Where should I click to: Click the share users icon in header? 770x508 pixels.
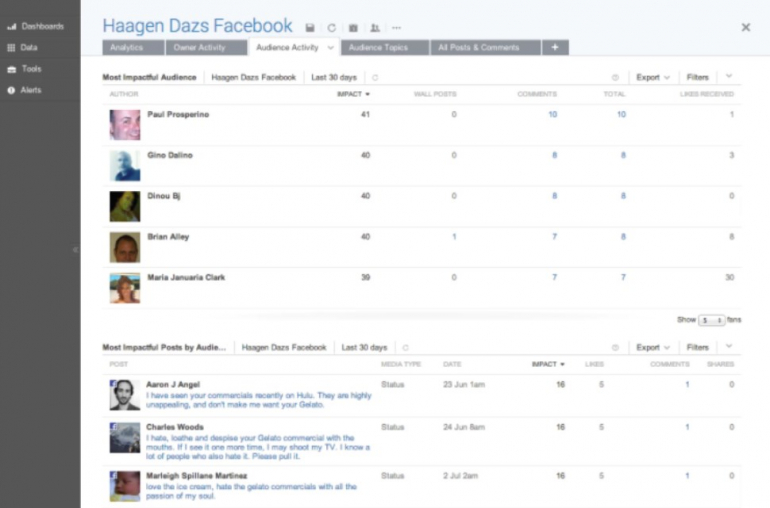point(375,28)
